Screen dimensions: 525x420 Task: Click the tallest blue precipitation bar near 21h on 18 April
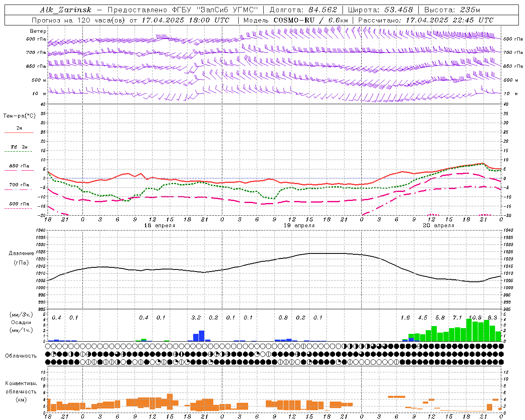click(201, 336)
